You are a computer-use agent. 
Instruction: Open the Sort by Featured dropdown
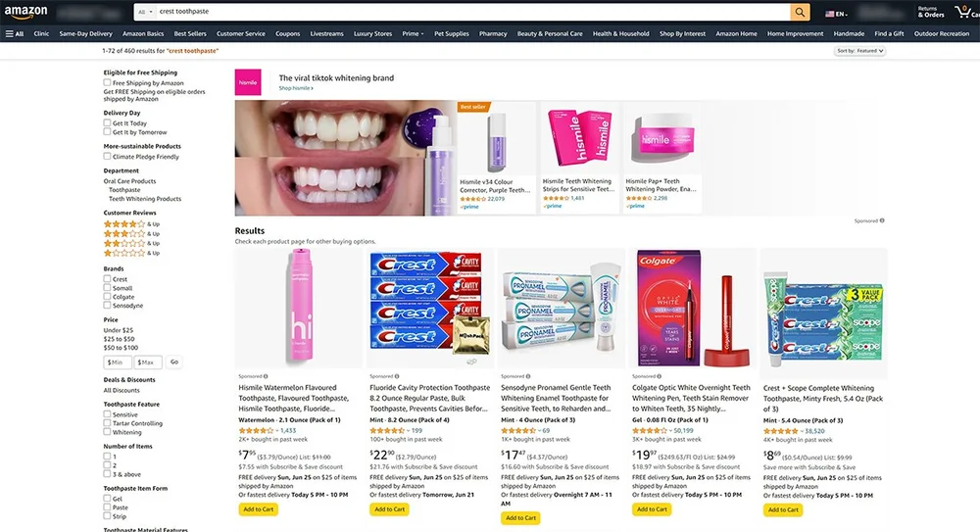click(x=860, y=51)
